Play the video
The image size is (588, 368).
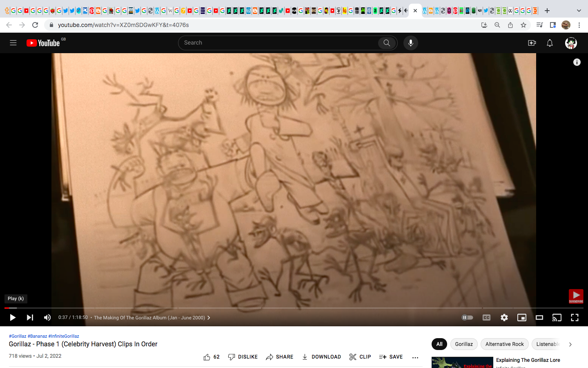tap(13, 318)
